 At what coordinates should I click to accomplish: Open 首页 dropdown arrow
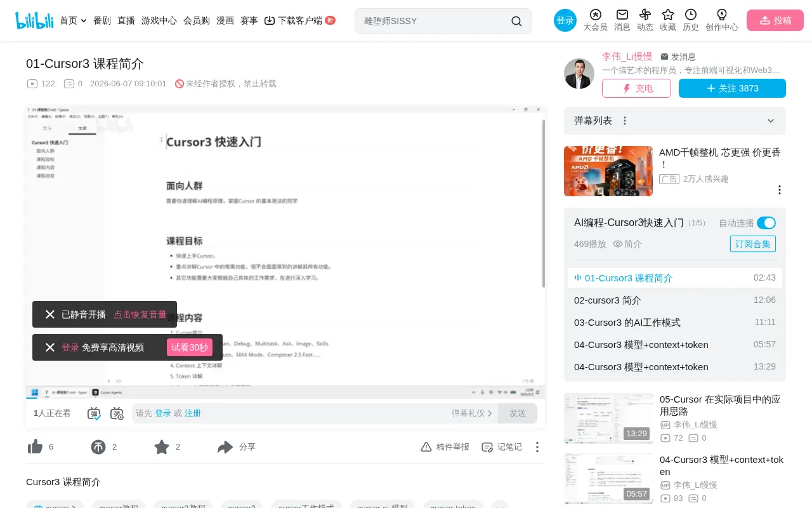84,21
